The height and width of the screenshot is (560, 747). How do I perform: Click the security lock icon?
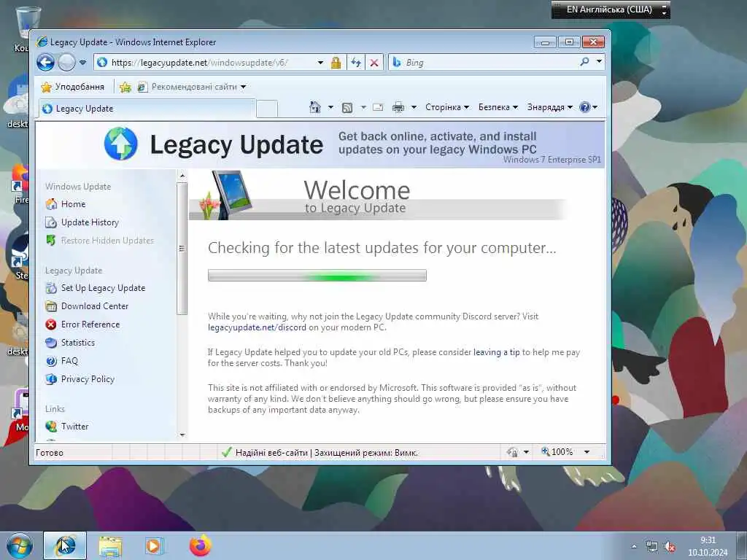tap(336, 63)
